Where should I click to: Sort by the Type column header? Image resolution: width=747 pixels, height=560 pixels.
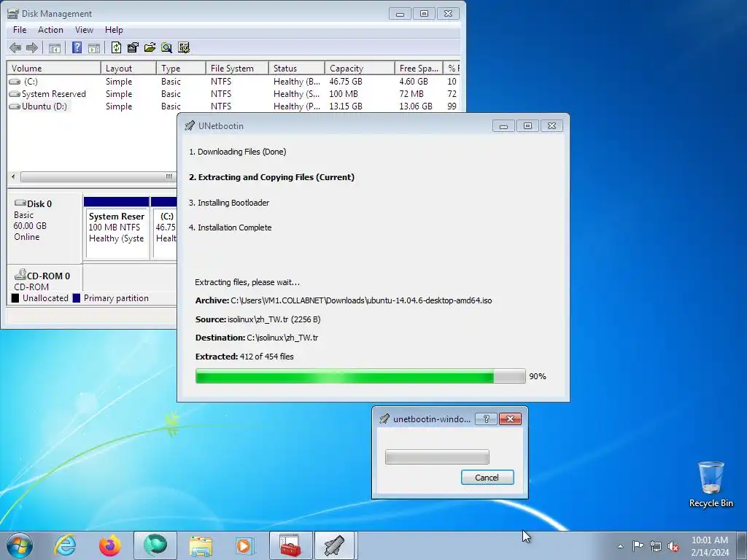tap(181, 68)
